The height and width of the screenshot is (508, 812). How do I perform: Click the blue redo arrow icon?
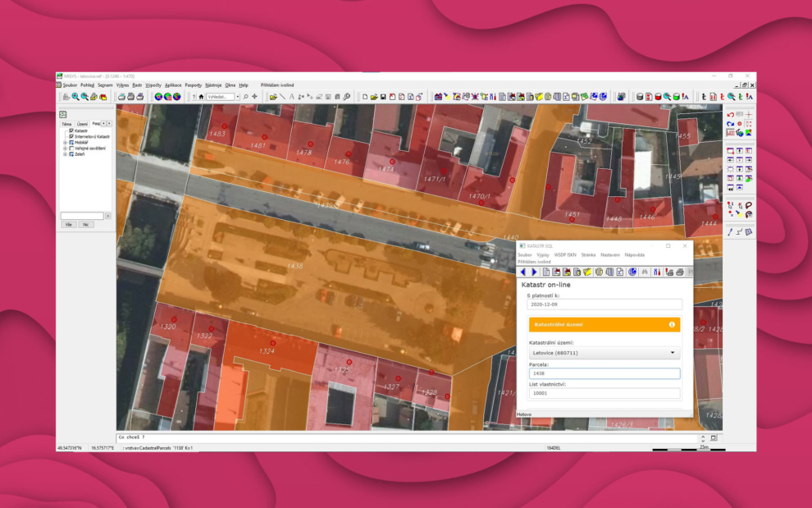(x=730, y=123)
